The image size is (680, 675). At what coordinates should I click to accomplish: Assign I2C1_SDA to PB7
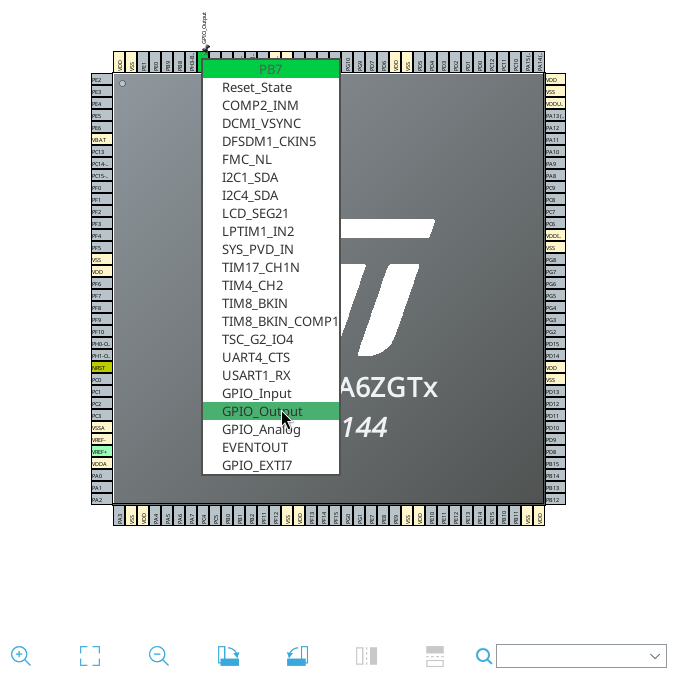[271, 177]
